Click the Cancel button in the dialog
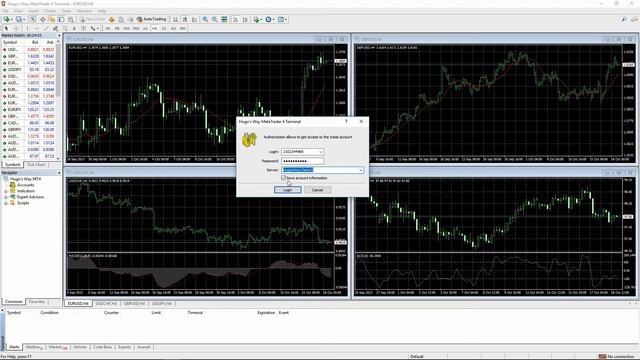The image size is (640, 360). click(317, 190)
